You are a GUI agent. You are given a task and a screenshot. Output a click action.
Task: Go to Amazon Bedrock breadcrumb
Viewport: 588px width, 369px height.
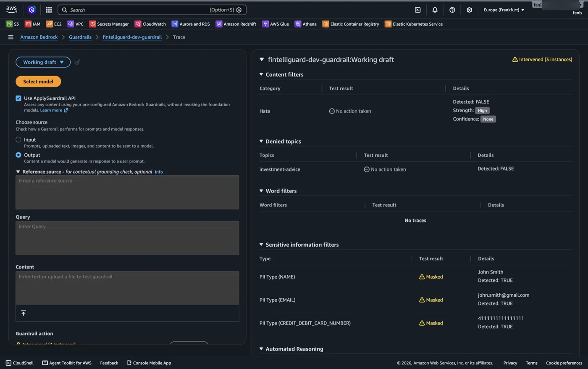39,37
